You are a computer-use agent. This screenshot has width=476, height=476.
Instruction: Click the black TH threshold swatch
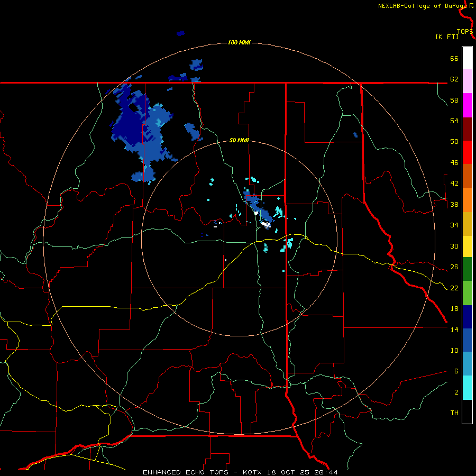pos(467,411)
